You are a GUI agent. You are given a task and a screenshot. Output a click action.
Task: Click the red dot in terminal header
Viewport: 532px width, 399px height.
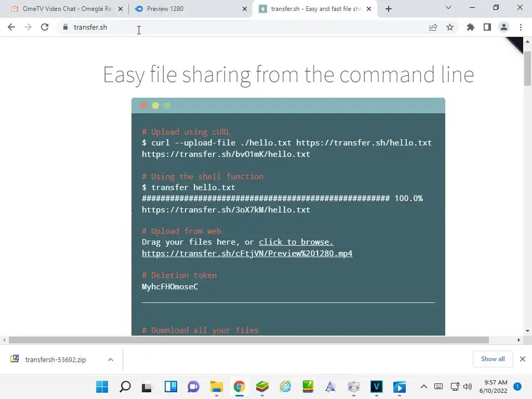[x=144, y=105]
